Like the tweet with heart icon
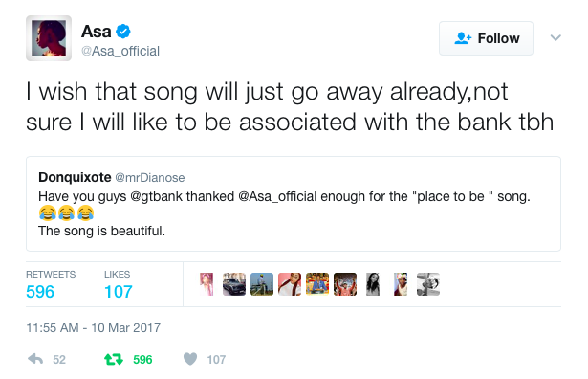Screen dimensions: 588x379 pos(190,359)
